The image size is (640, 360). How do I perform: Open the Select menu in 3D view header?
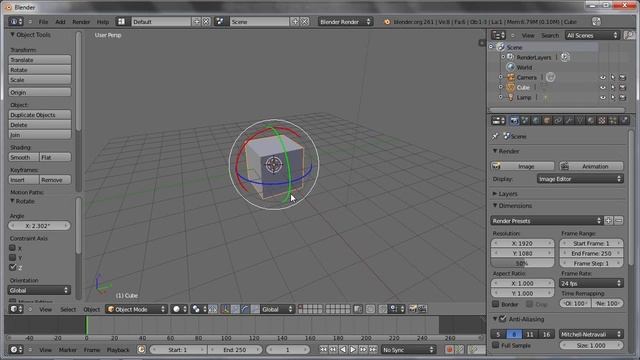tap(68, 309)
